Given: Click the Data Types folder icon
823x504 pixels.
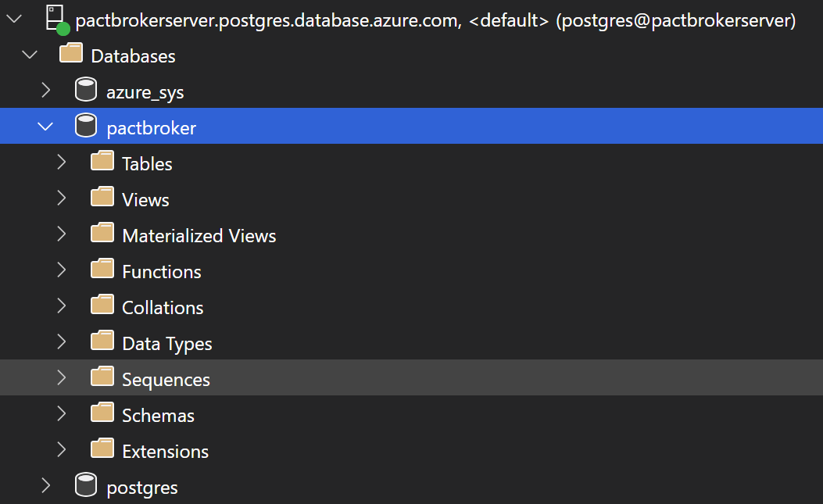Looking at the screenshot, I should pyautogui.click(x=102, y=341).
